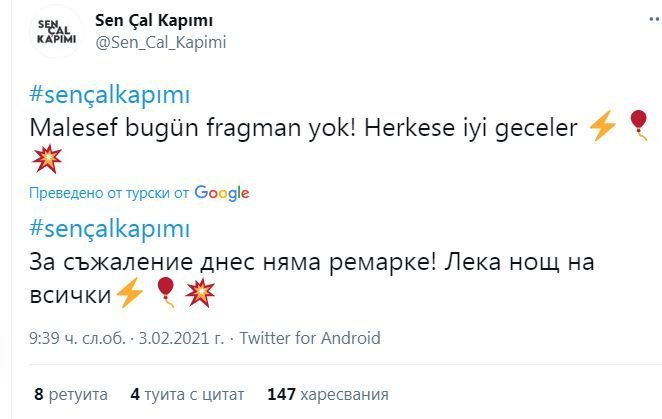The width and height of the screenshot is (662, 419).
Task: Click the balloon emoji in the Turkish tweet
Action: [639, 126]
